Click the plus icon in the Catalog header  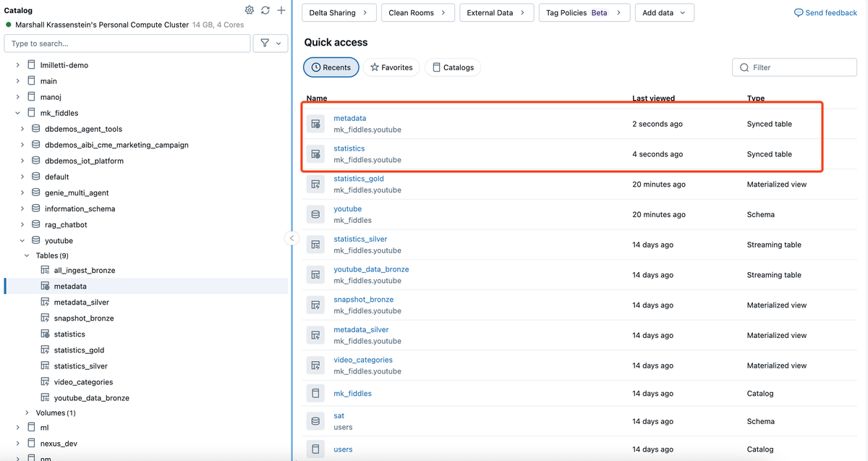pyautogui.click(x=281, y=10)
